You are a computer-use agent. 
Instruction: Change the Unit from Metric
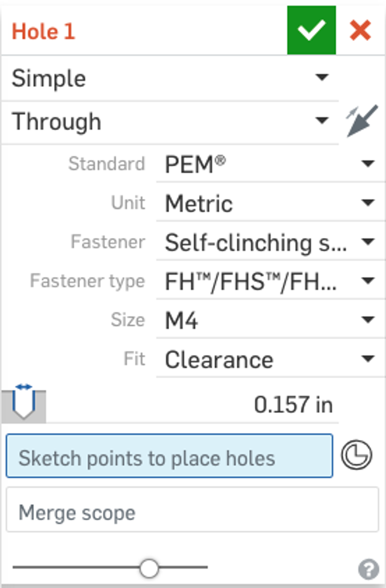click(x=270, y=203)
